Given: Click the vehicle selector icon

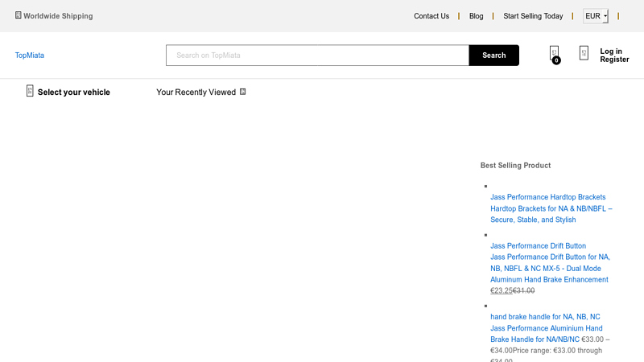Looking at the screenshot, I should pyautogui.click(x=30, y=91).
